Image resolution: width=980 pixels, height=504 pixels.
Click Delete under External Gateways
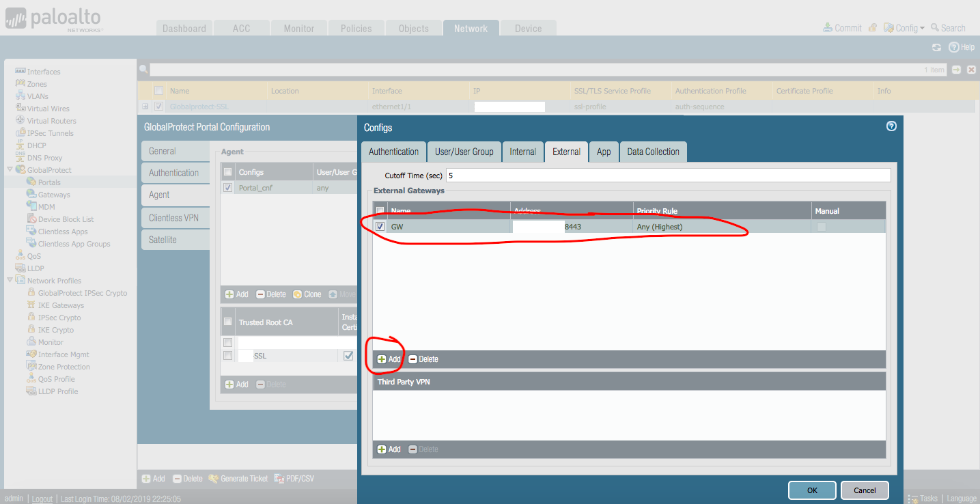click(x=423, y=359)
